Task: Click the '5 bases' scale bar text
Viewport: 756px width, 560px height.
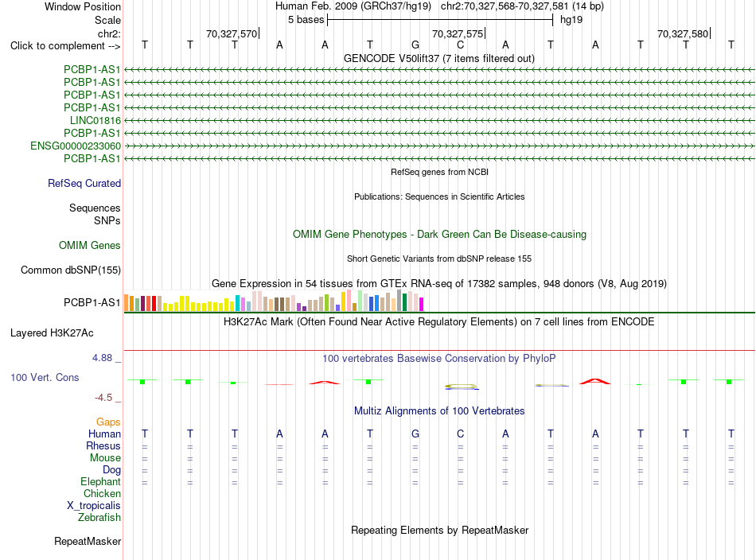Action: 306,20
